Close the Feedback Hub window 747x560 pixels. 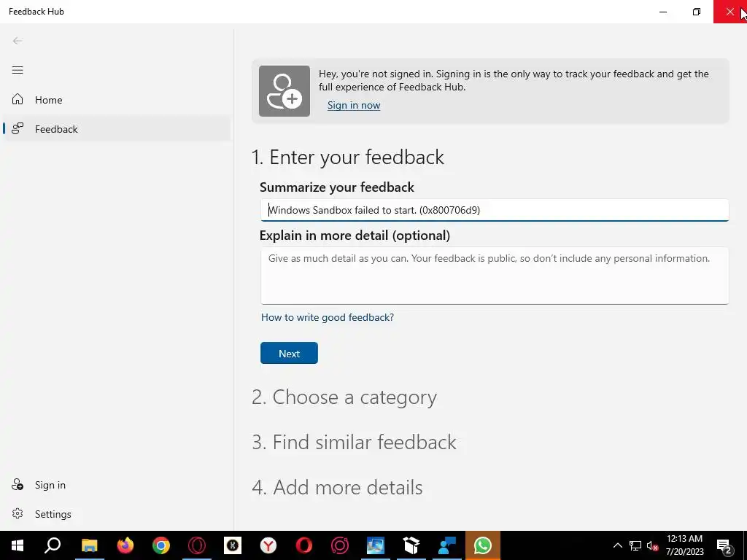(729, 12)
